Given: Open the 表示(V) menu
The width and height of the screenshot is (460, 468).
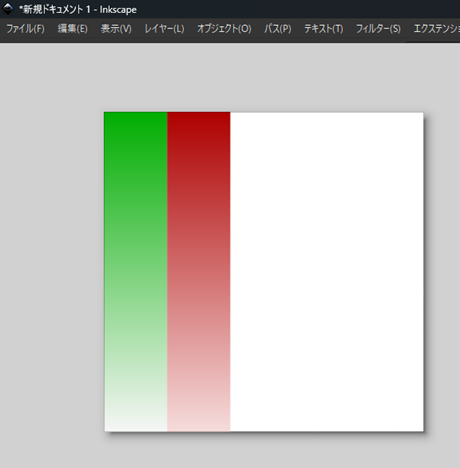Looking at the screenshot, I should pyautogui.click(x=116, y=29).
